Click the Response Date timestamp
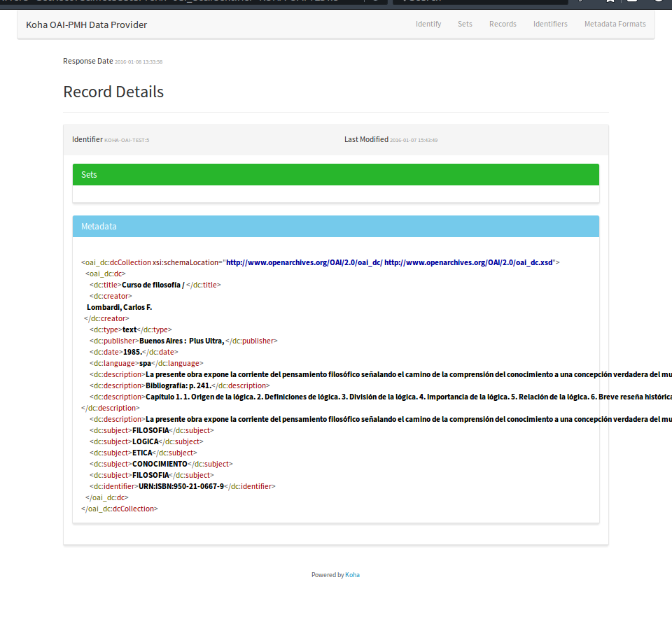 [x=139, y=62]
